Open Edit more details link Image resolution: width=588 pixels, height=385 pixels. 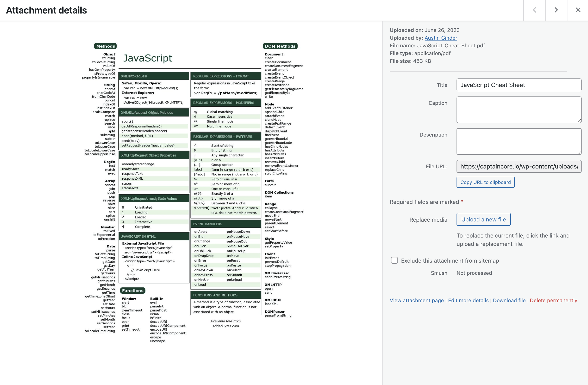click(468, 301)
